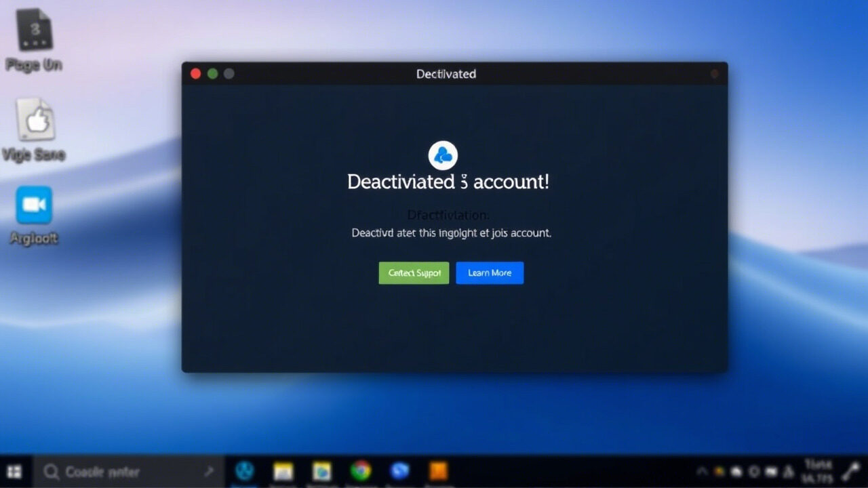
Task: Click the blue Learn More button
Action: [x=490, y=272]
